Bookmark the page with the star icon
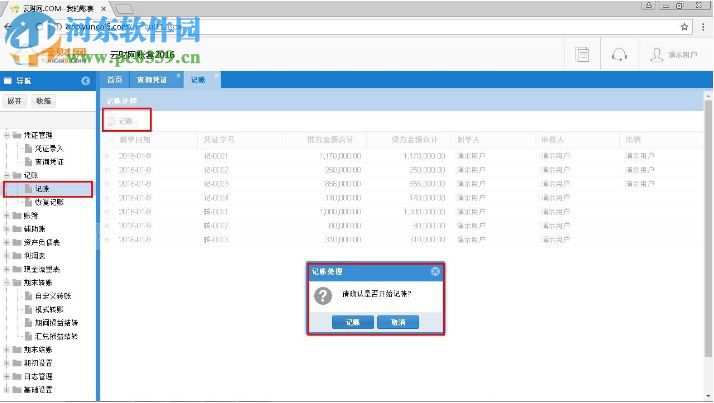 pos(684,27)
